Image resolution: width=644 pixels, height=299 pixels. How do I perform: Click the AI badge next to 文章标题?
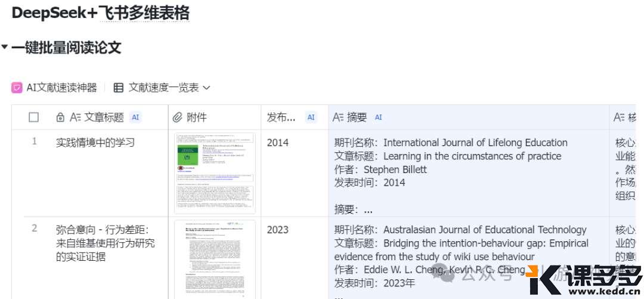135,117
